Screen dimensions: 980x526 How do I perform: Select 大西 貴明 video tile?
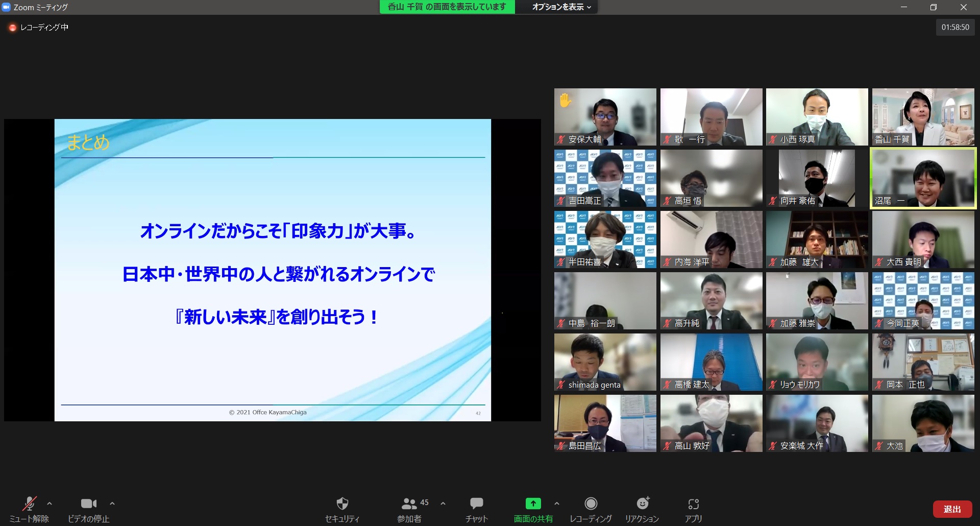pos(923,240)
